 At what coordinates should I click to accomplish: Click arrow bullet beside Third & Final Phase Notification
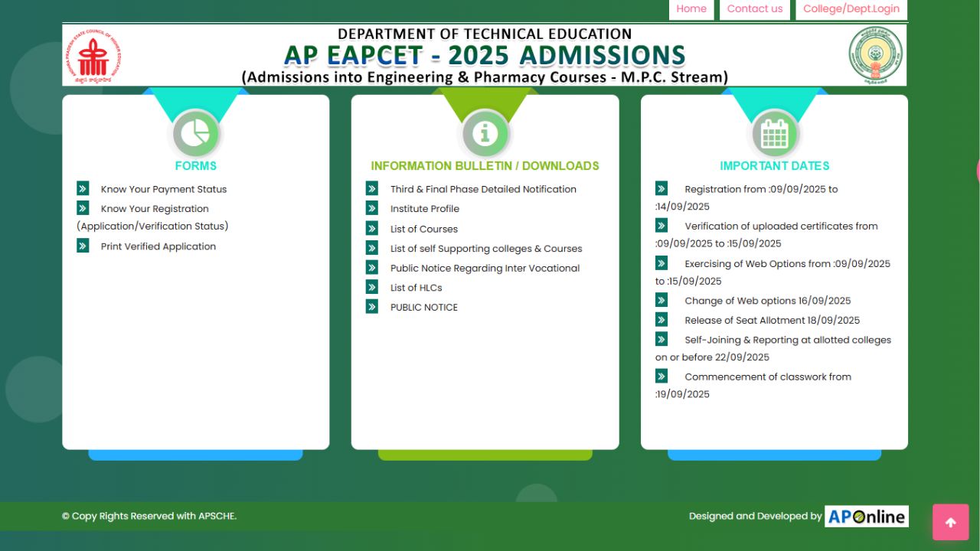click(372, 188)
